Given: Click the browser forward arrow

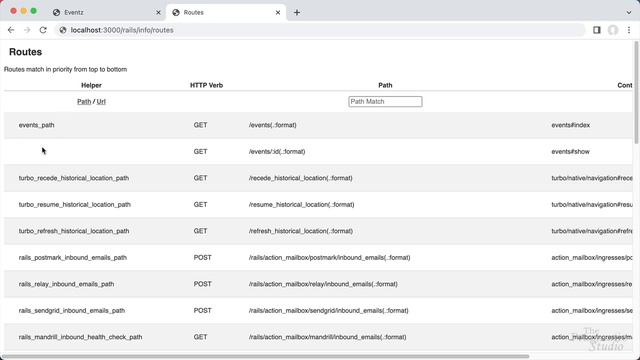Looking at the screenshot, I should (x=27, y=30).
